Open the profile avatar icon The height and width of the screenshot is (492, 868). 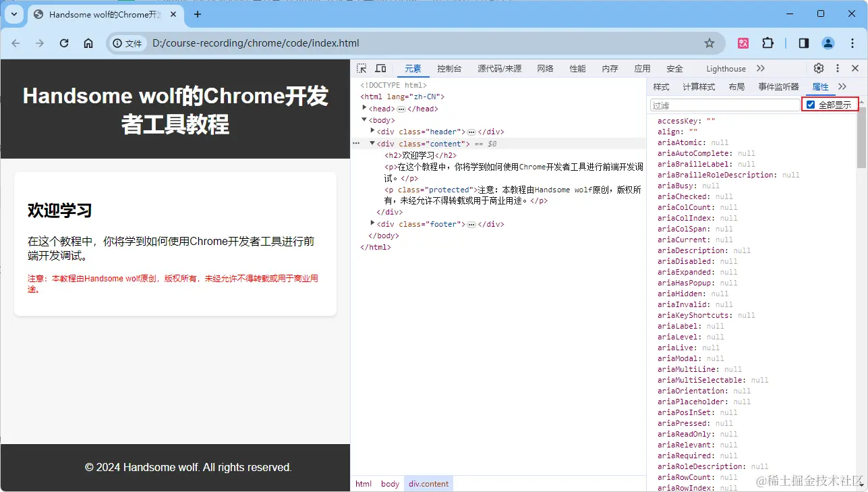coord(828,43)
